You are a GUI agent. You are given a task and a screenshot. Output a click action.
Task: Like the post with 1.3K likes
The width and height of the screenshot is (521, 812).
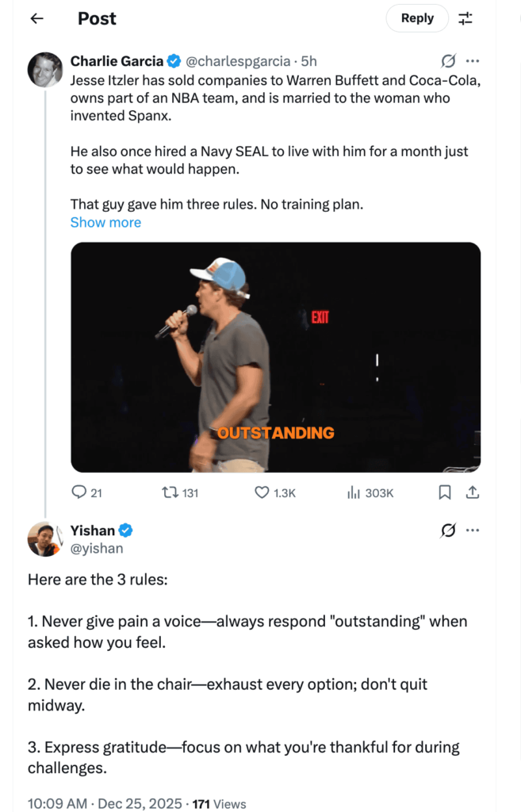click(x=262, y=492)
